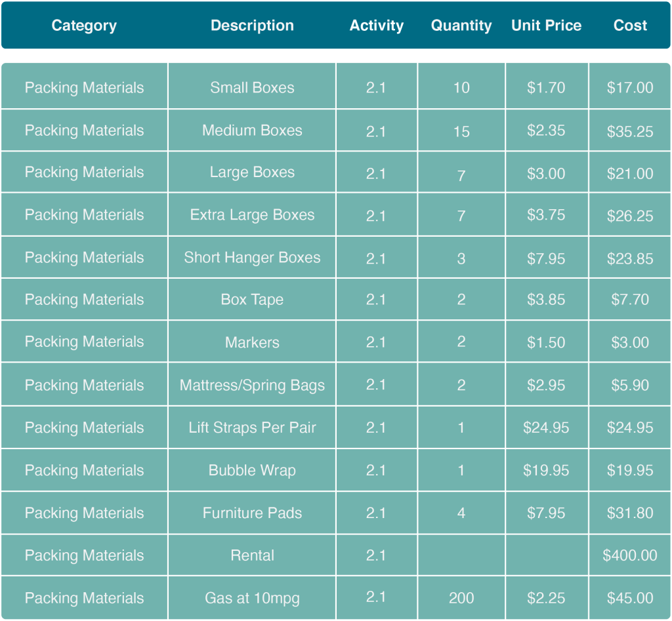Screen dimensions: 672x621
Task: Click the Activity column header
Action: tap(377, 26)
